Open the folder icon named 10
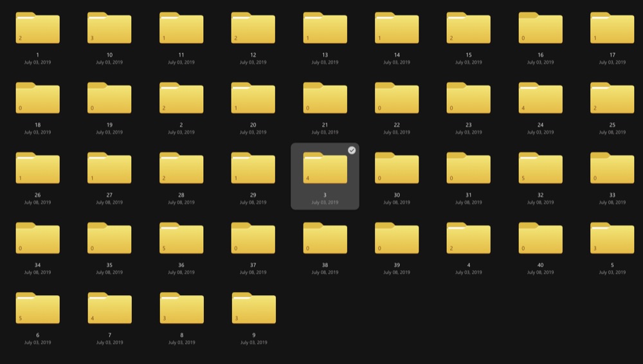 tap(109, 28)
